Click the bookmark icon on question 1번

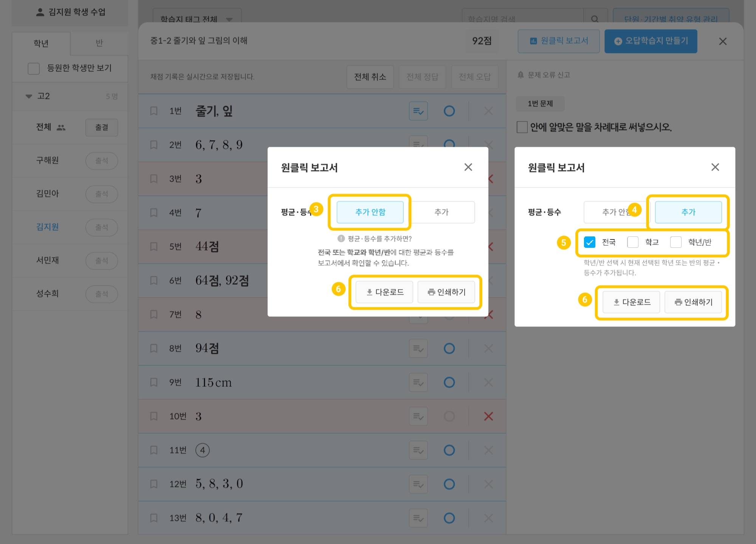pos(154,111)
